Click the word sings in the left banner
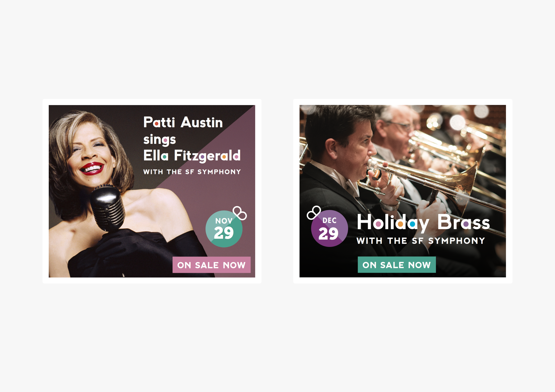Image resolution: width=555 pixels, height=392 pixels. (160, 140)
